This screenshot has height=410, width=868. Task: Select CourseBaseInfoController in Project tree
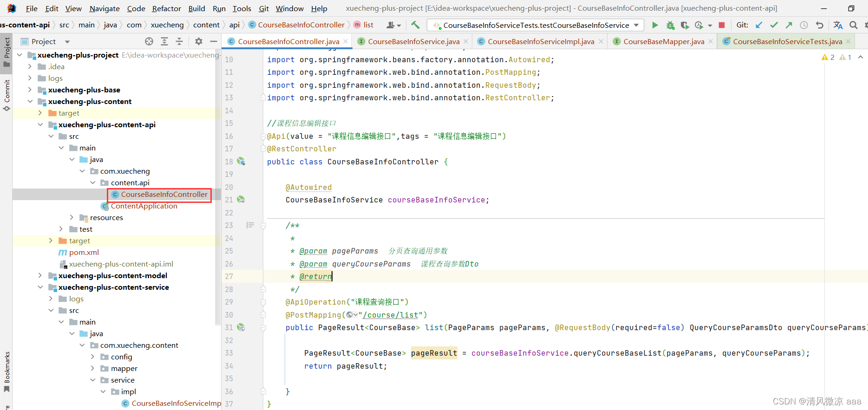[164, 194]
